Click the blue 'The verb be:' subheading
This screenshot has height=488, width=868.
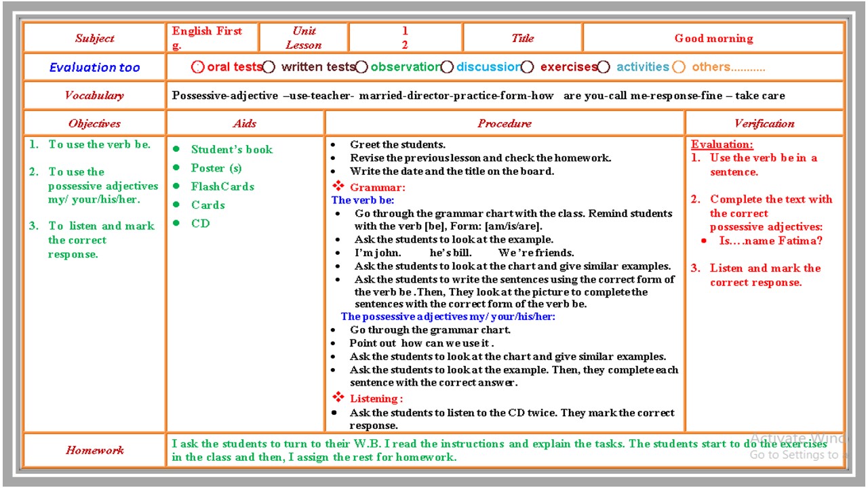click(x=362, y=201)
